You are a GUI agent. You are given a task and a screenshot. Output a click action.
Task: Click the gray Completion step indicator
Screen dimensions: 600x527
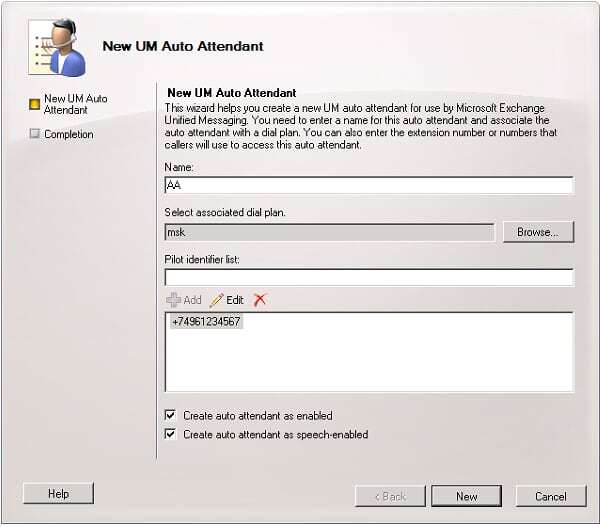(x=34, y=134)
